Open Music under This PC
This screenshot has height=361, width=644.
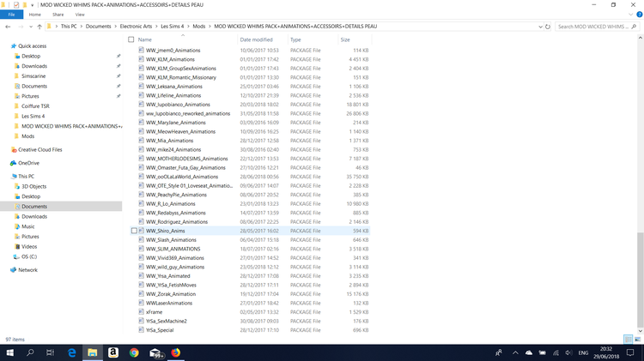click(28, 227)
